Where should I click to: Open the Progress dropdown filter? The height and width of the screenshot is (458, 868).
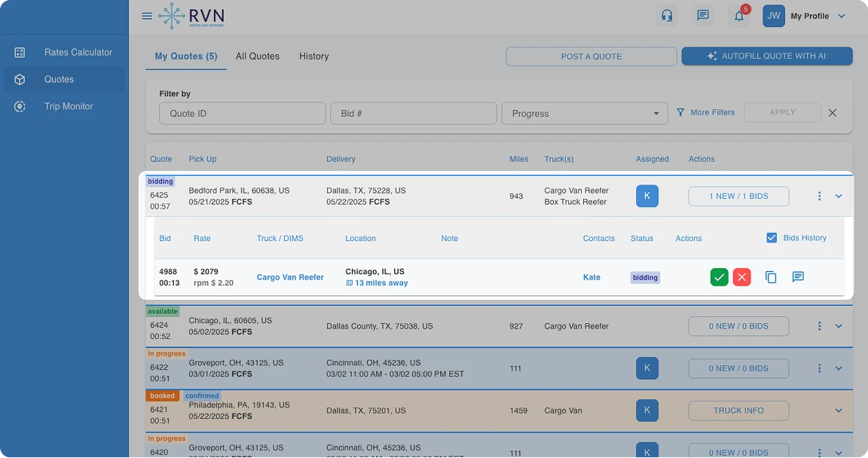[x=585, y=114]
